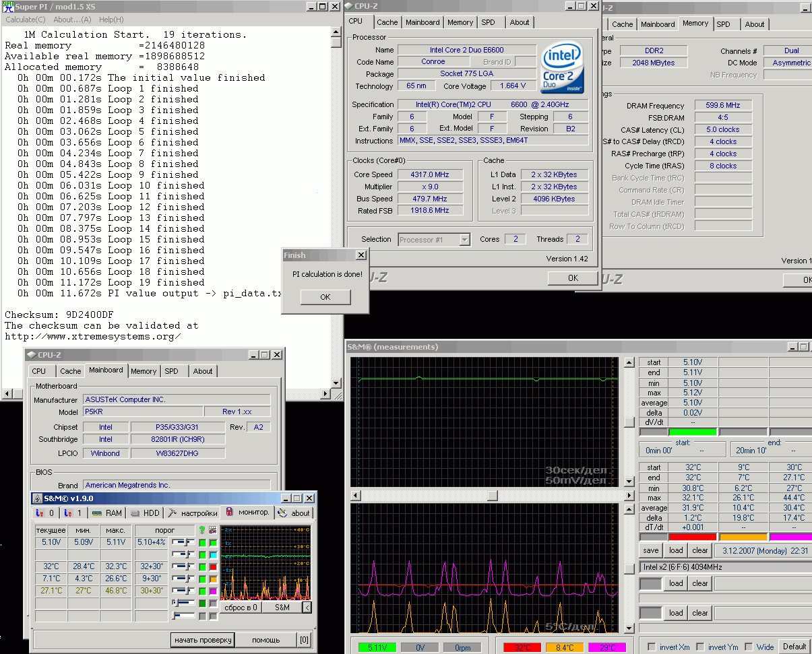Click the [0] counter button in S&M
812x654 pixels.
(304, 639)
